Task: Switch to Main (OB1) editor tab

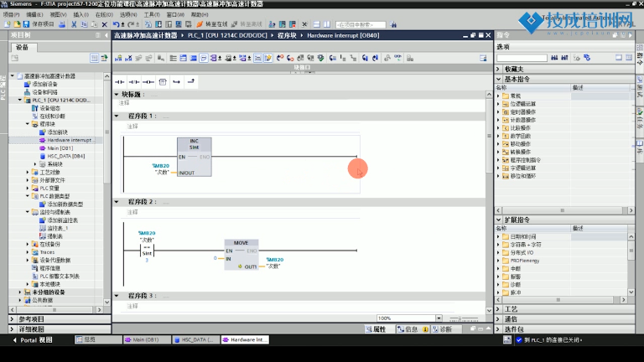Action: (x=147, y=340)
